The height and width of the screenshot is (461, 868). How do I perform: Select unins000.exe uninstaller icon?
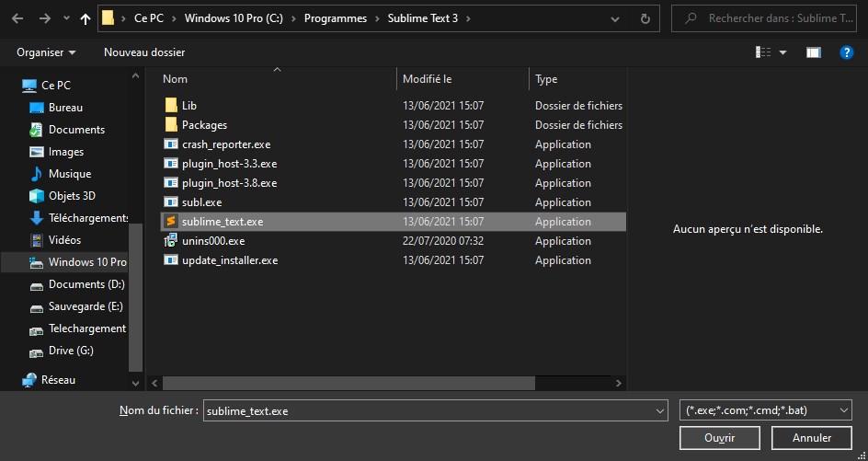point(171,241)
